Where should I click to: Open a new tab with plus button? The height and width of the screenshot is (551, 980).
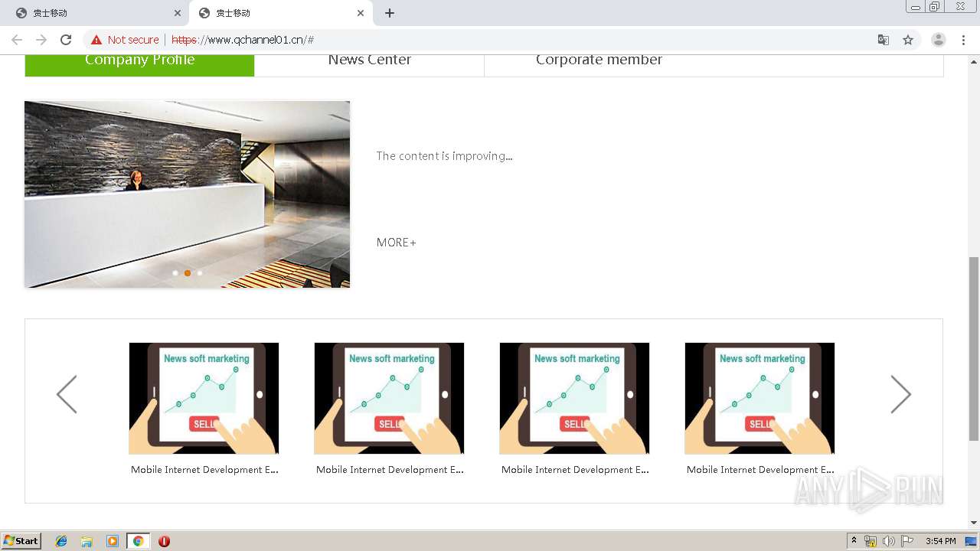pyautogui.click(x=390, y=13)
